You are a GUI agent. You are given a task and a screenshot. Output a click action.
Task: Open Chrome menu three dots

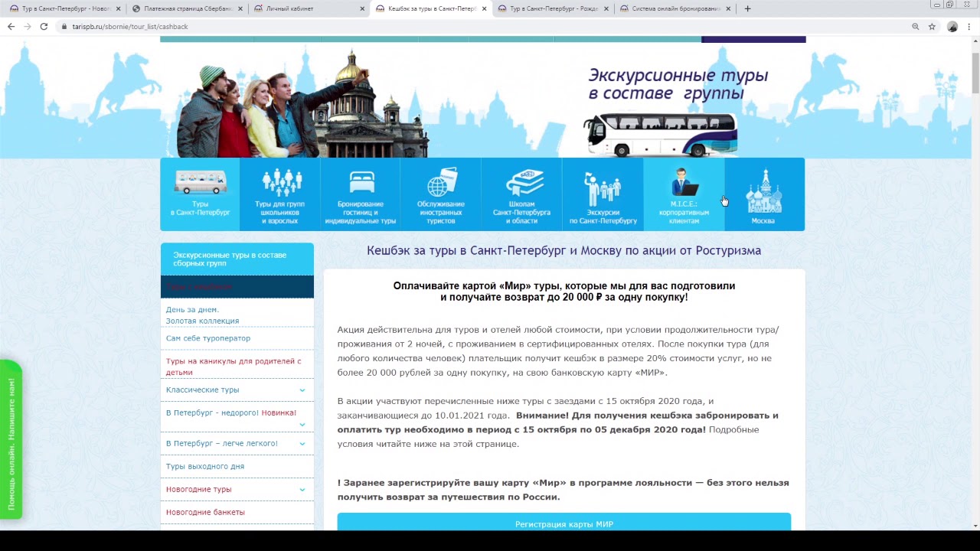[969, 26]
